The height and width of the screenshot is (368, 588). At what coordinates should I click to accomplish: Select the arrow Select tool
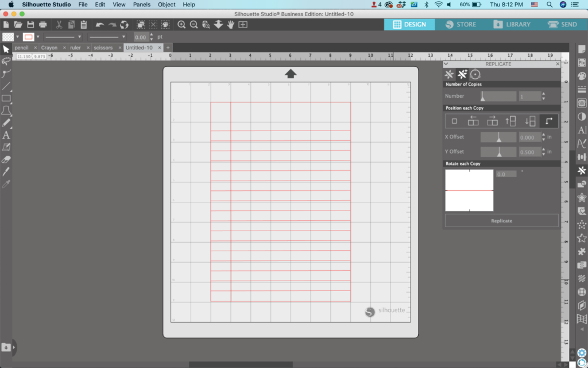coord(6,49)
